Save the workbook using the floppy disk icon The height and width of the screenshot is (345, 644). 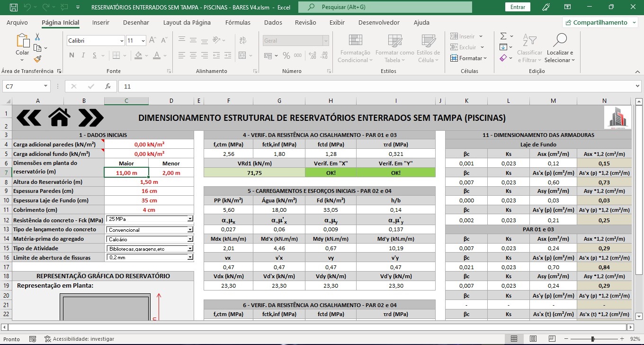coord(14,8)
